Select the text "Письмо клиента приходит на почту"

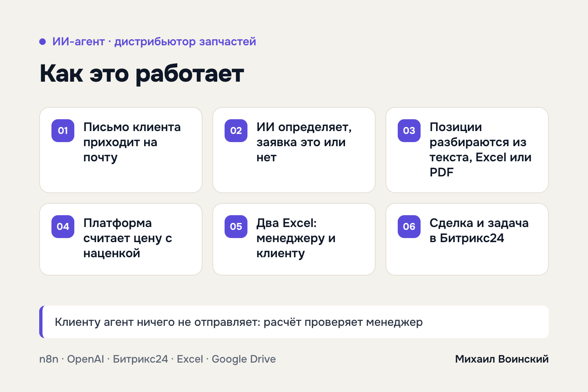click(x=132, y=142)
